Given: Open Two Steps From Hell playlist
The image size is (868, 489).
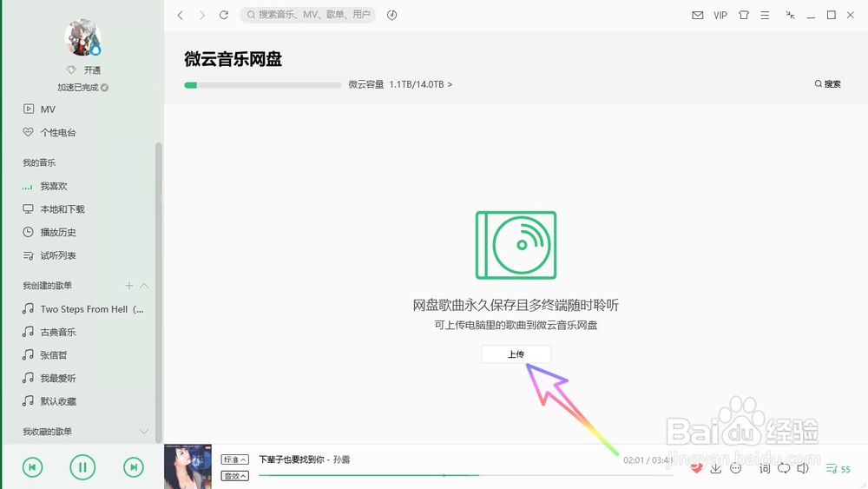Looking at the screenshot, I should [83, 309].
